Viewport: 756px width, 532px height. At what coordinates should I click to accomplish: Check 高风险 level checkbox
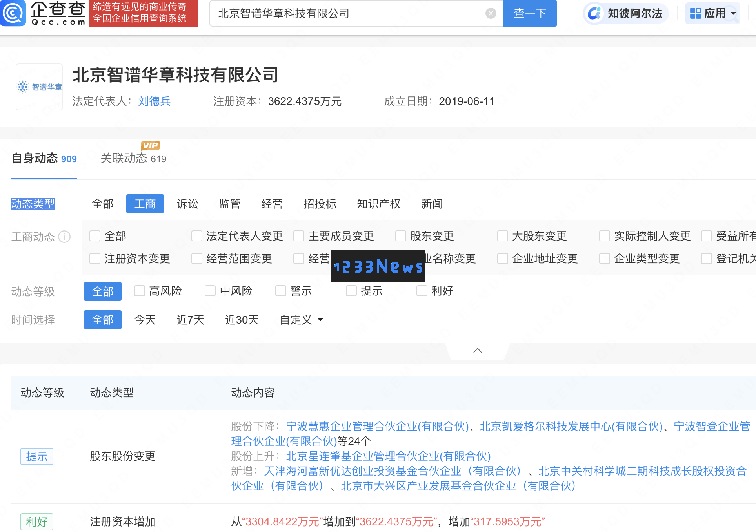click(140, 291)
